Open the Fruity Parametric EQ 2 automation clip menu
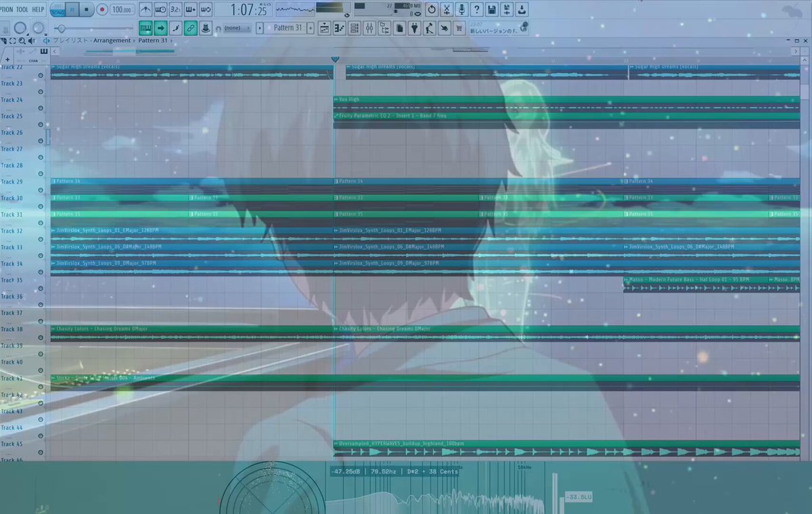 point(336,116)
